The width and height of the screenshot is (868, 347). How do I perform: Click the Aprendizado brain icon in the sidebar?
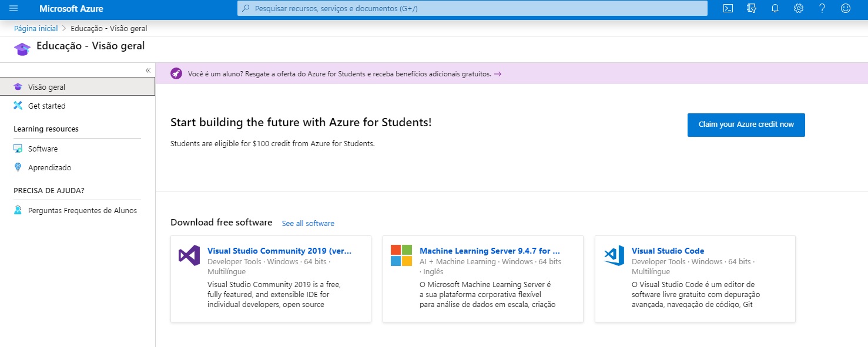(18, 167)
